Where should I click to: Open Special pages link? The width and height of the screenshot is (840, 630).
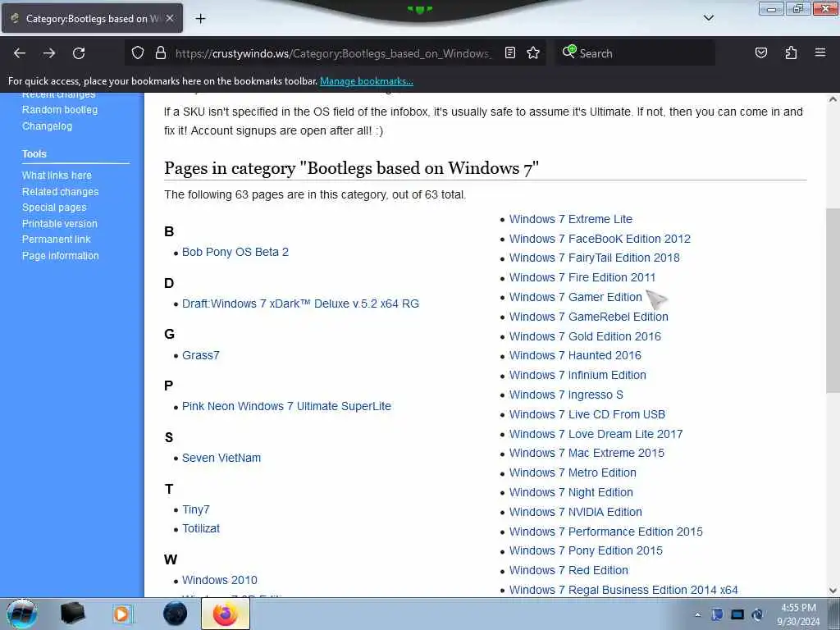pyautogui.click(x=54, y=208)
